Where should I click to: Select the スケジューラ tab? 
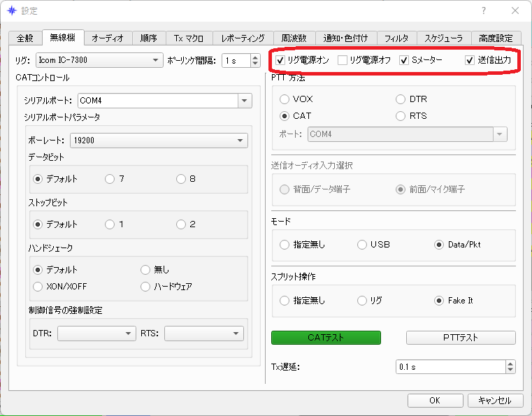[444, 38]
